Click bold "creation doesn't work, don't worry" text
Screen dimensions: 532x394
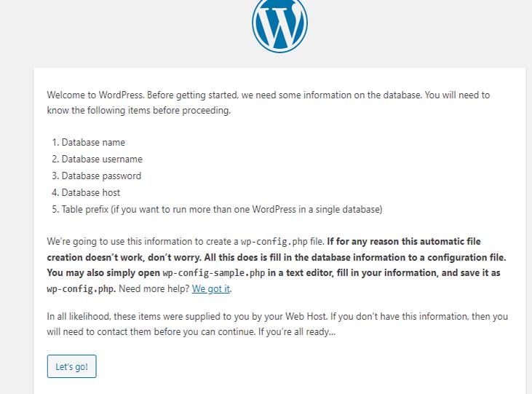[x=124, y=257]
